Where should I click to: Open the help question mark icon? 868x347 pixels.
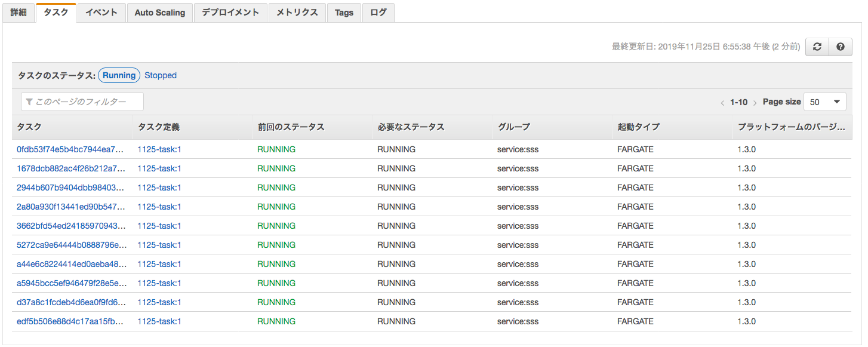[841, 47]
